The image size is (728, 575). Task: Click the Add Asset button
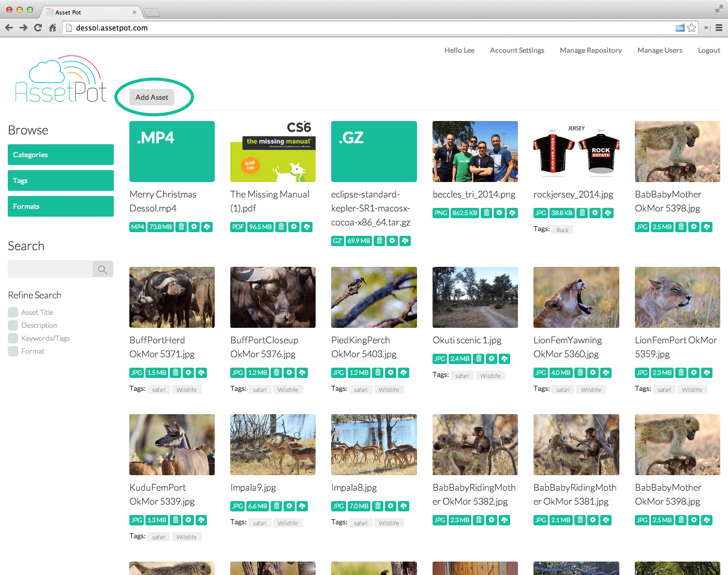tap(152, 97)
